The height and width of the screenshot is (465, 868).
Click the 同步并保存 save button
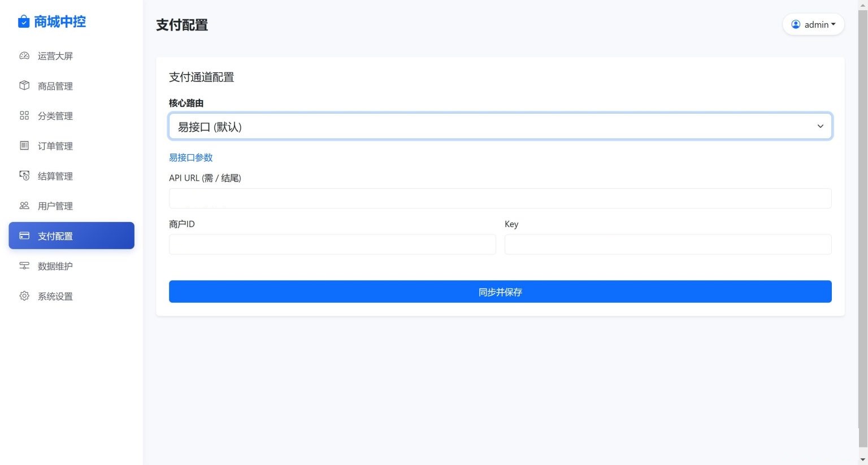pos(500,292)
